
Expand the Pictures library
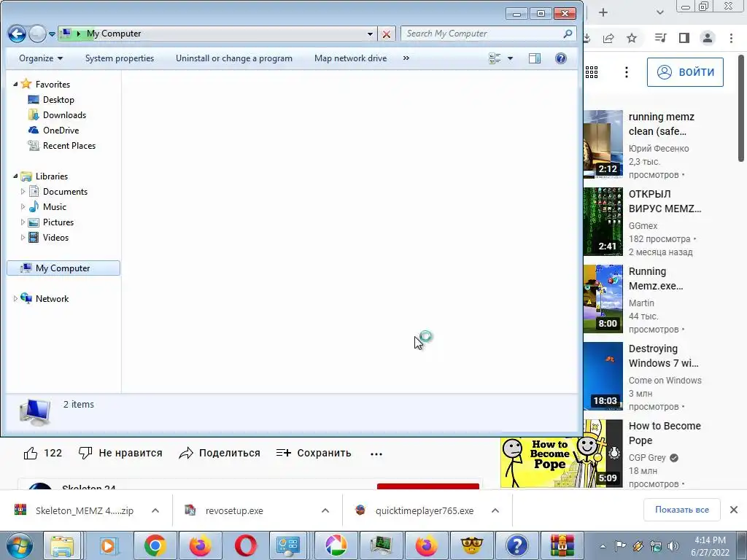click(x=23, y=222)
